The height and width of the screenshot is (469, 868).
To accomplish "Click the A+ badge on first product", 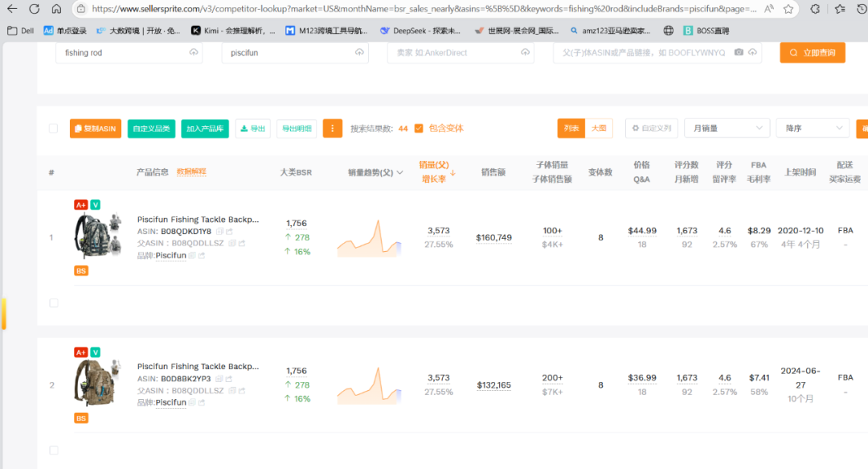I will [x=80, y=204].
